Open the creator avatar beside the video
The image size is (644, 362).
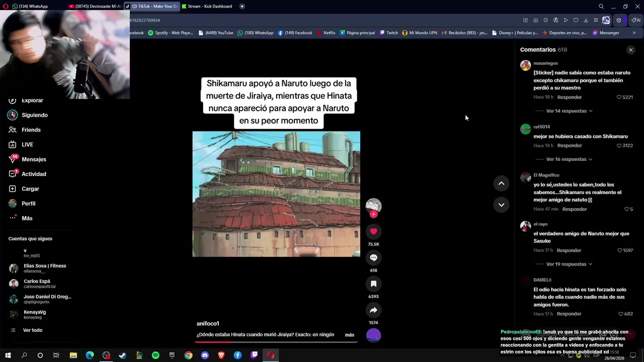tap(373, 205)
